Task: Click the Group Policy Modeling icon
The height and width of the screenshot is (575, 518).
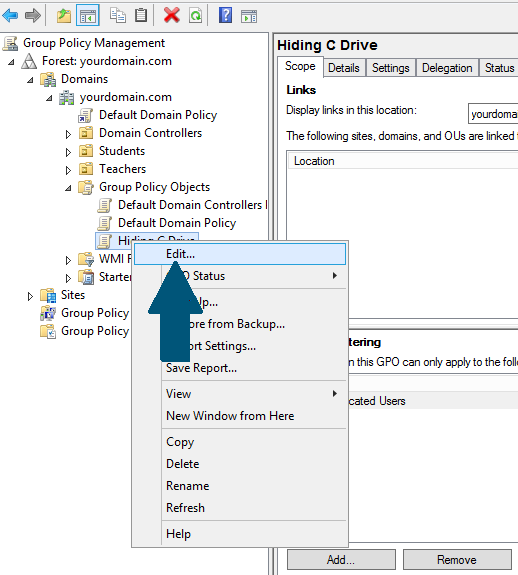Action: [x=48, y=313]
